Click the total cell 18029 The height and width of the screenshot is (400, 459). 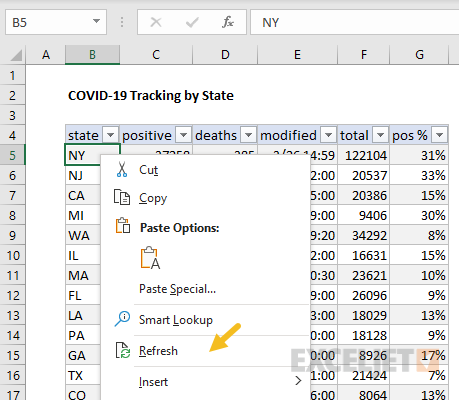coord(364,315)
